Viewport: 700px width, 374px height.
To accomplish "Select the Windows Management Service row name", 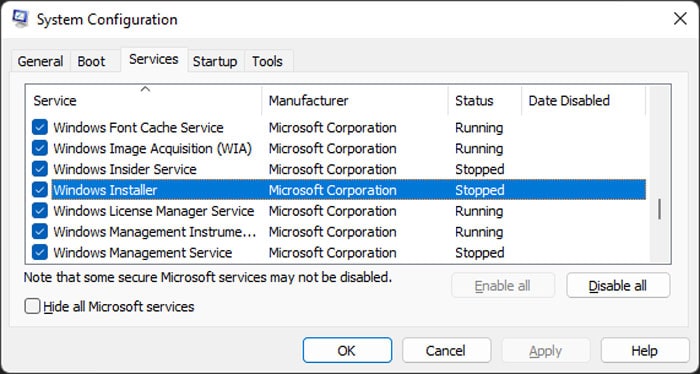I will pyautogui.click(x=143, y=253).
